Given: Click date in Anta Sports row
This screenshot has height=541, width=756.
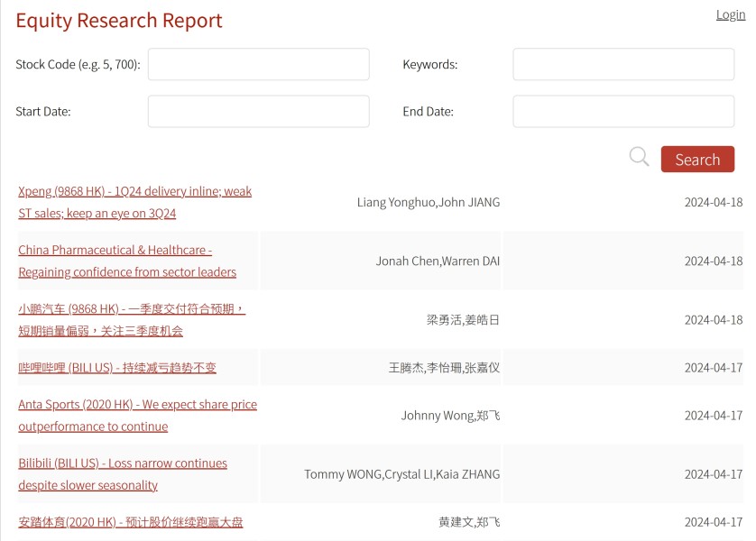Looking at the screenshot, I should tap(714, 416).
